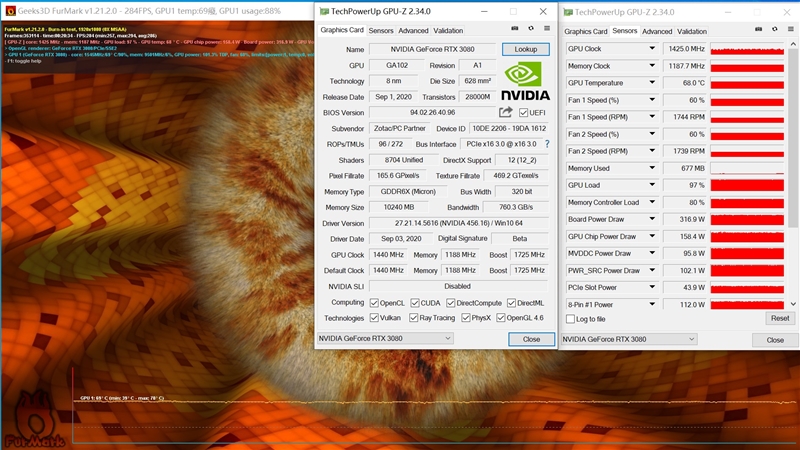800x450 pixels.
Task: Open GPU Load sensor dropdown
Action: click(652, 185)
